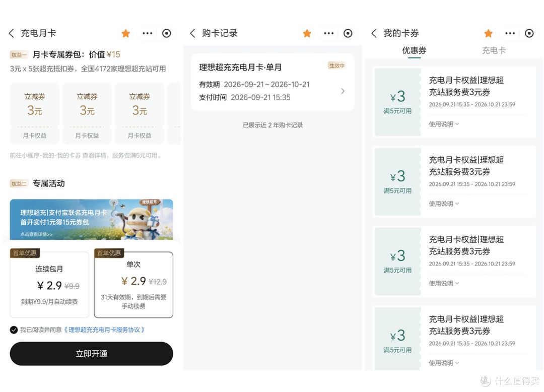This screenshot has width=544, height=392.
Task: Tap the circular close icon on 我的卡券 screen
Action: tap(529, 33)
